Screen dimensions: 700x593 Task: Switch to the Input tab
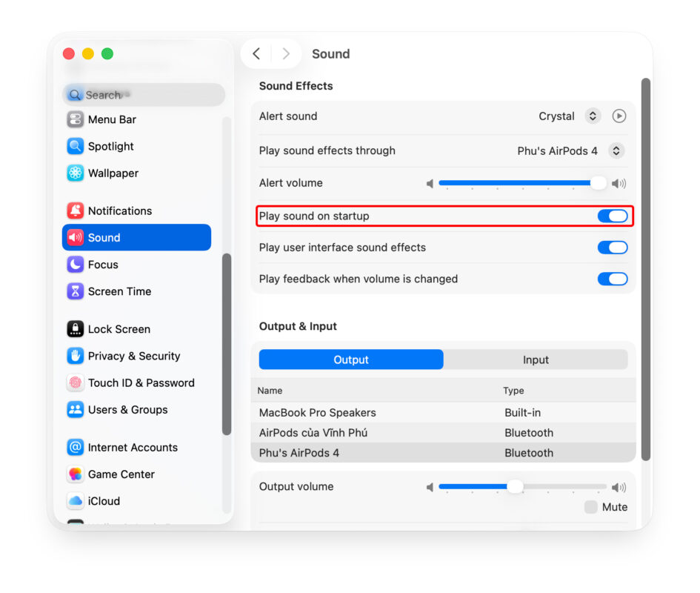[536, 360]
